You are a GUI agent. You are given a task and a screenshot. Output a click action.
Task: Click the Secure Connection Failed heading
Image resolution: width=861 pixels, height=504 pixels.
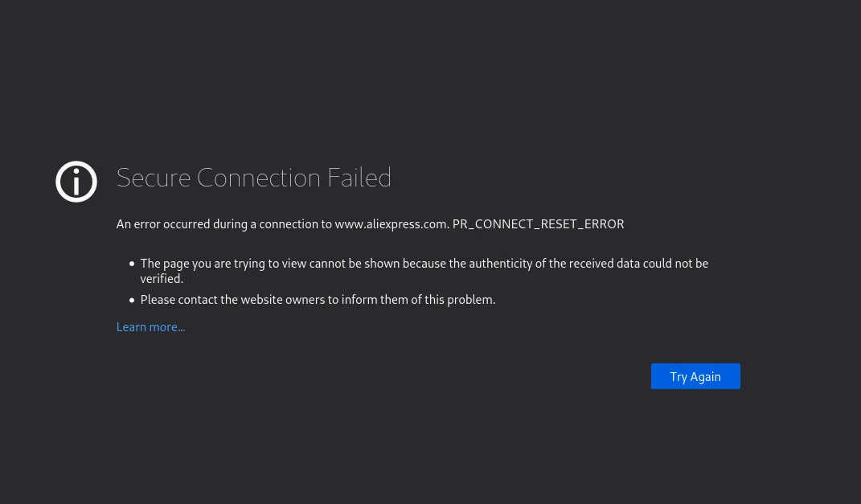point(253,178)
